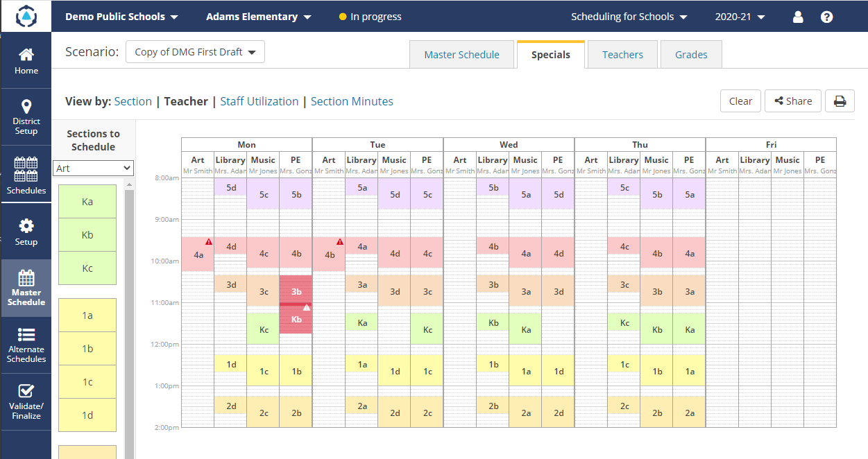Image resolution: width=868 pixels, height=459 pixels.
Task: Open the user account icon
Action: pos(798,17)
